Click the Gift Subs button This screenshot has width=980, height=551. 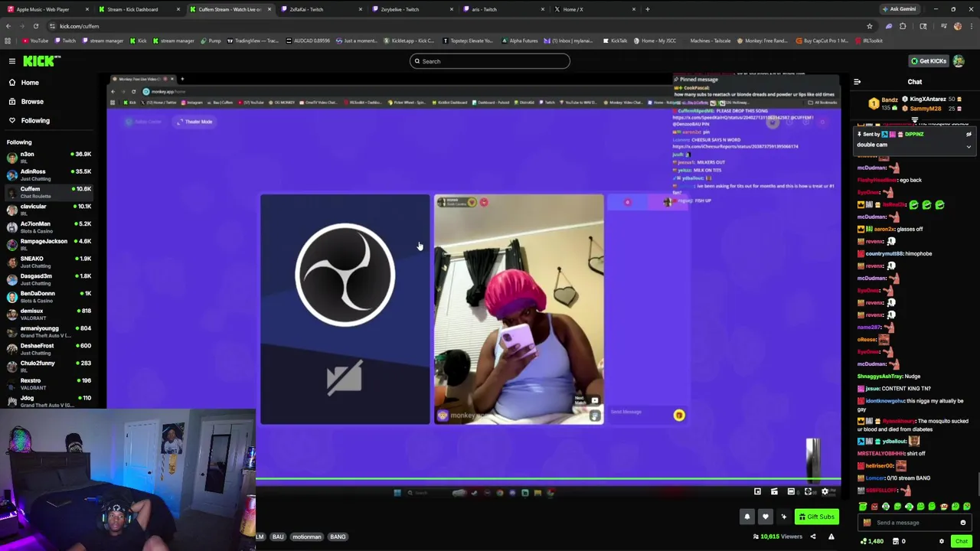pos(816,517)
